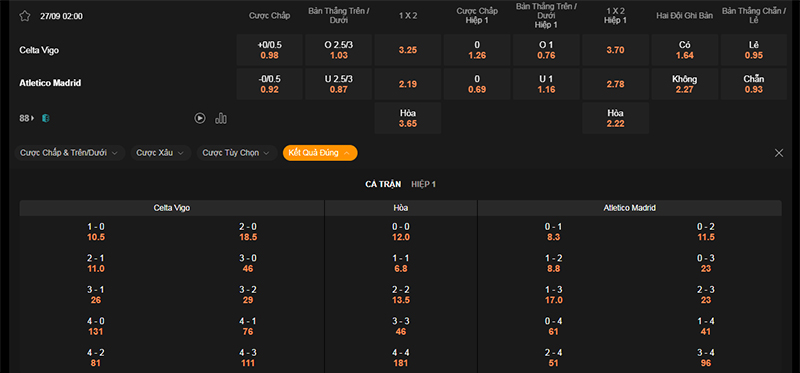
Task: Open the Cược Xâu dropdown
Action: (161, 153)
